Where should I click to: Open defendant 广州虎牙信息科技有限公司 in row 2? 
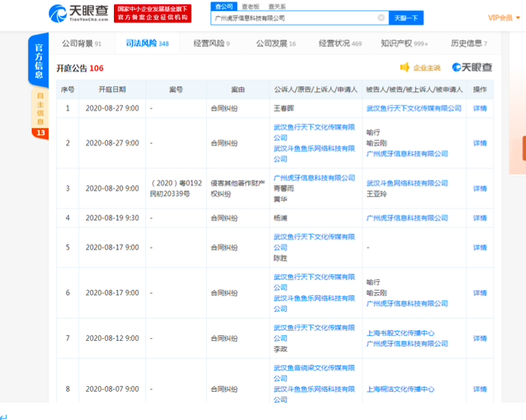407,154
